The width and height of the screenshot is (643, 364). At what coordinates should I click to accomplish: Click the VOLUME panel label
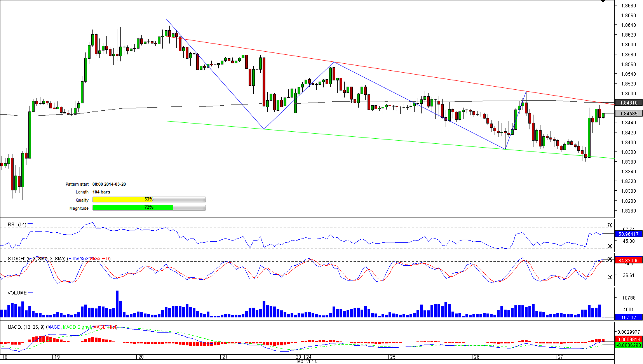(x=17, y=293)
